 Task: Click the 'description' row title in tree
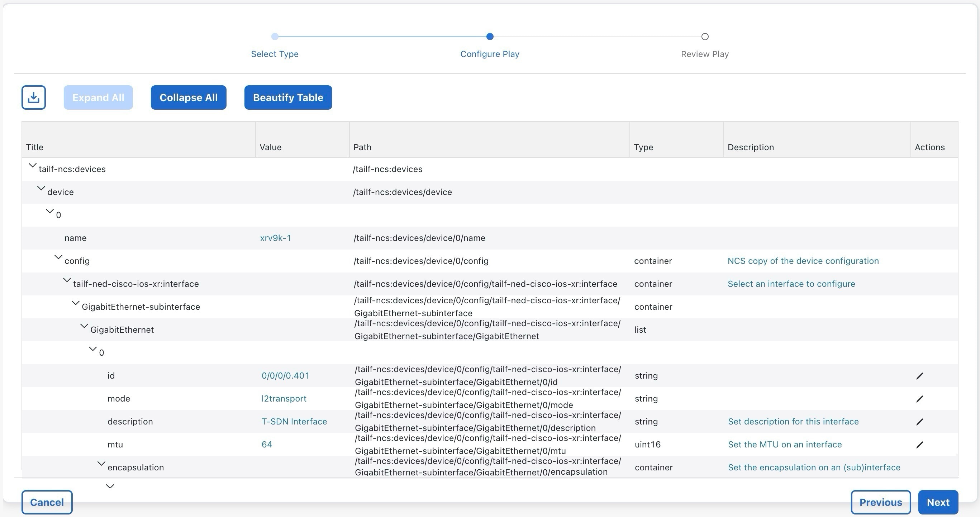(130, 422)
